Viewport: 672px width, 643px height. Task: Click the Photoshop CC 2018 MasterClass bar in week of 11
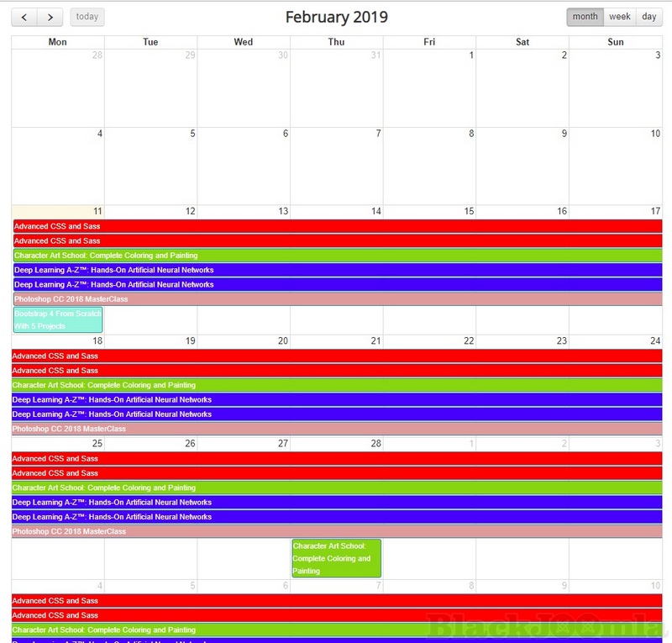tap(336, 299)
